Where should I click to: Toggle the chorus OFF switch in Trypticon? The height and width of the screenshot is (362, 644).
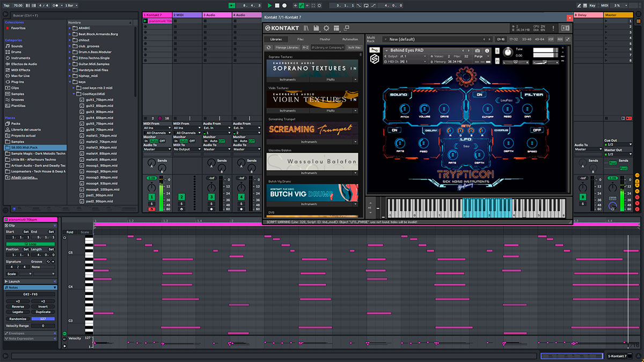pos(536,130)
